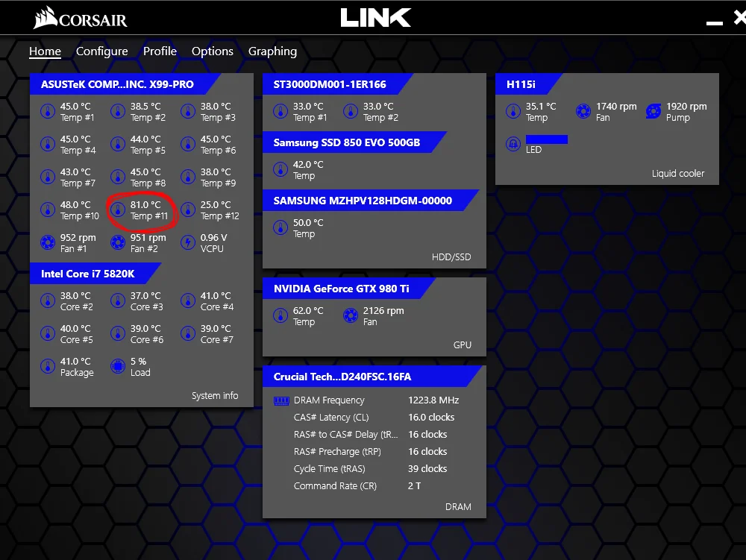This screenshot has width=746, height=560.
Task: Click the DRAM Frequency 1223.8 MHz value
Action: (x=433, y=400)
